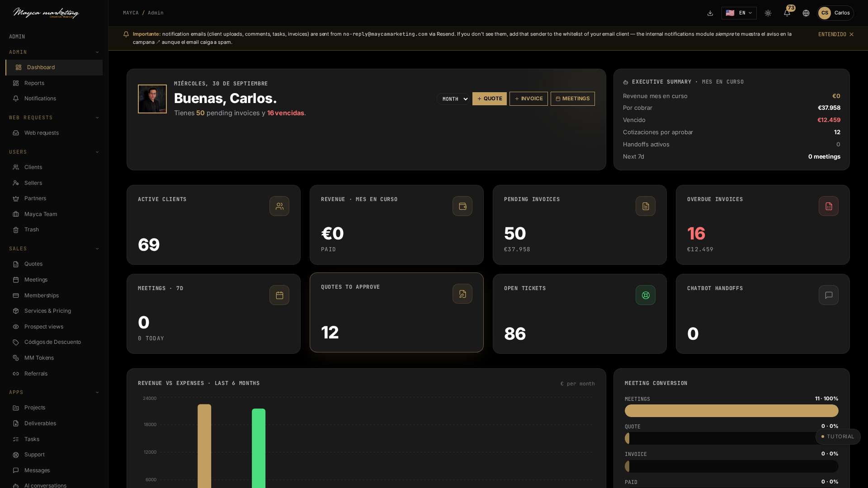Open the MONTH period selector
Image resolution: width=868 pixels, height=488 pixels.
(x=453, y=99)
